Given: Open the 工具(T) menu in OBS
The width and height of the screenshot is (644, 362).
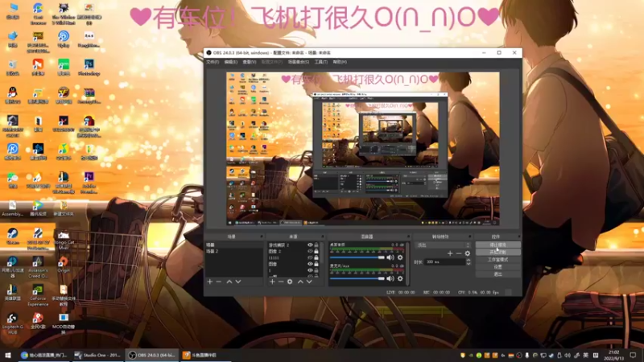Looking at the screenshot, I should [320, 62].
